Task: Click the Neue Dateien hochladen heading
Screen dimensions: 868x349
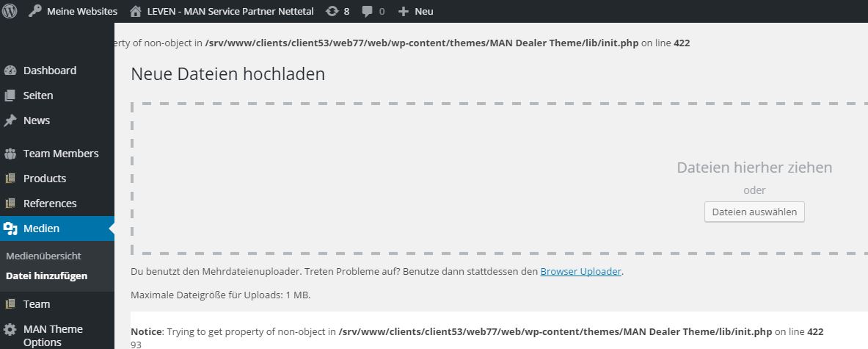Action: point(227,74)
